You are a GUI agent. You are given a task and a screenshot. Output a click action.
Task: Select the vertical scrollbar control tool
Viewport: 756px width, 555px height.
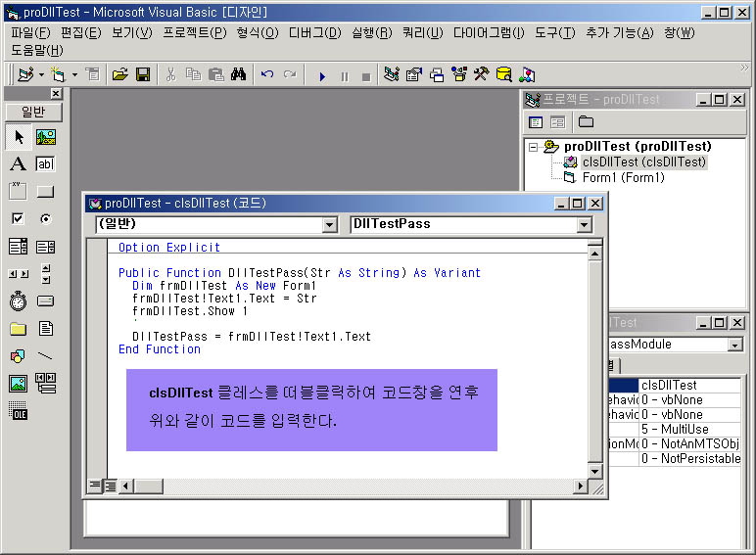point(46,274)
